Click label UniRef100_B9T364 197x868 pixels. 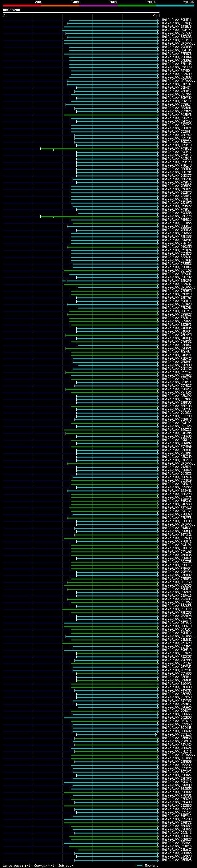point(177,94)
